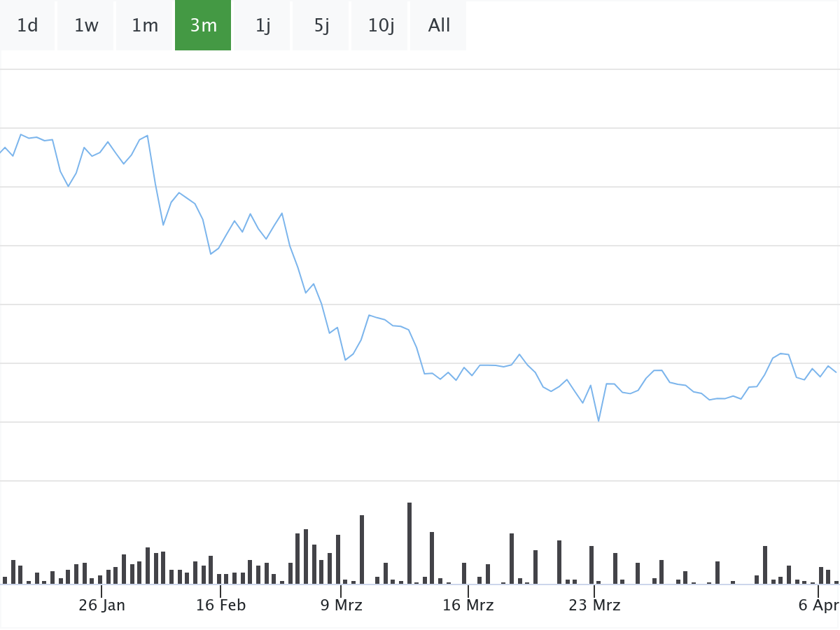Viewport: 840px width, 630px height.
Task: Click the lowest point of the price line
Action: [598, 421]
